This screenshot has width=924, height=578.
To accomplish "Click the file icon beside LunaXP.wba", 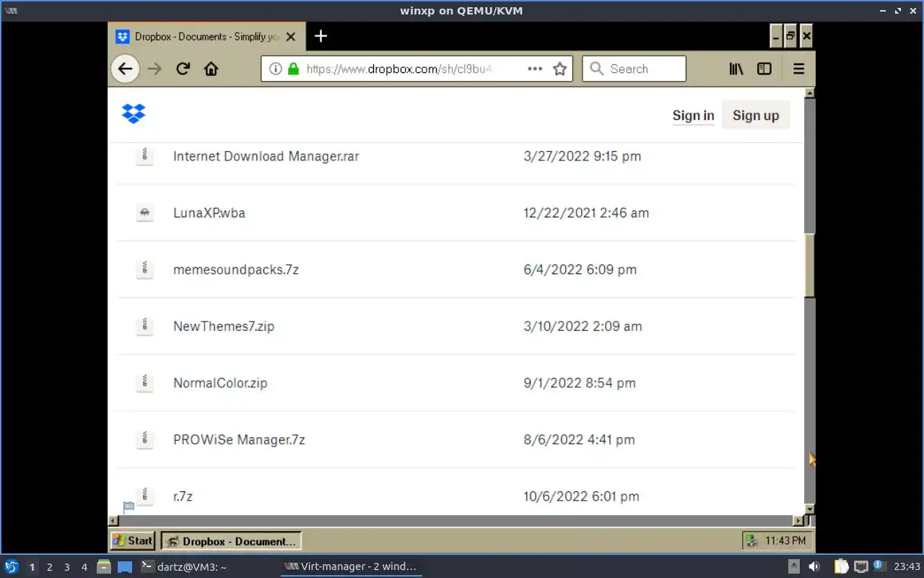I will (144, 212).
